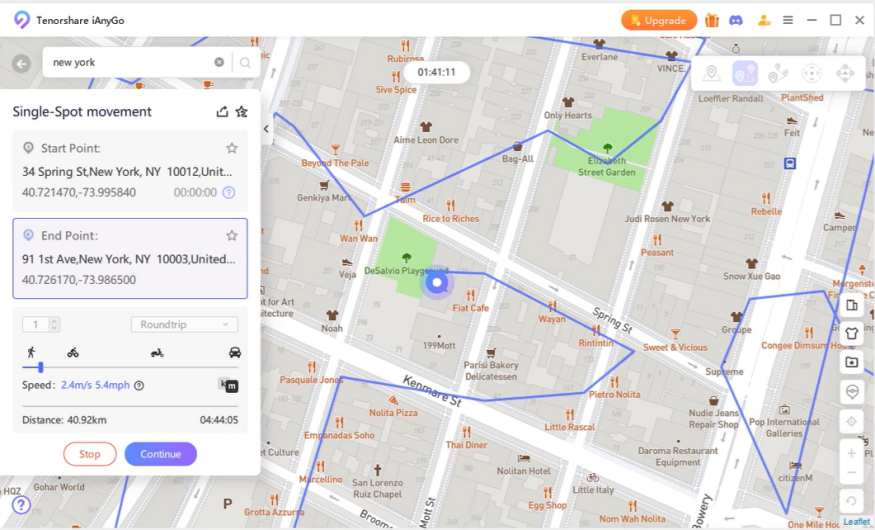Increase the trip count with the stepper
This screenshot has height=530, width=875.
tap(54, 321)
